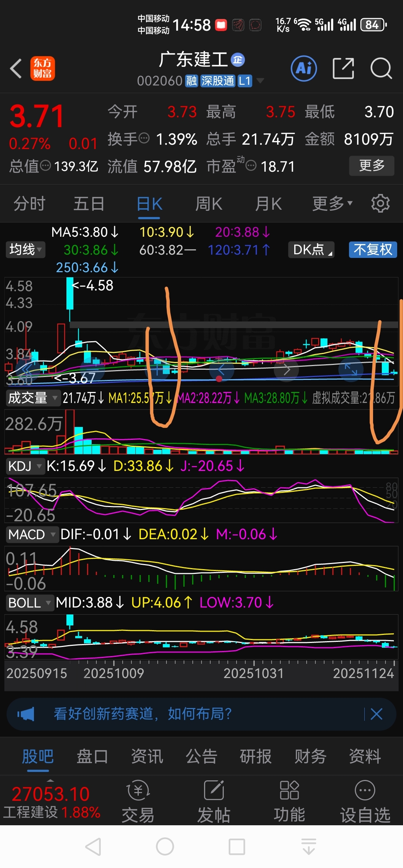Tap the info icon beside 换手

tap(145, 138)
